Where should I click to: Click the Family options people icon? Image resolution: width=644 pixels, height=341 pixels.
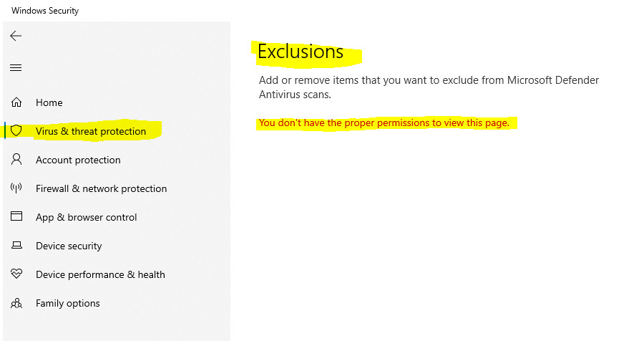(x=16, y=303)
